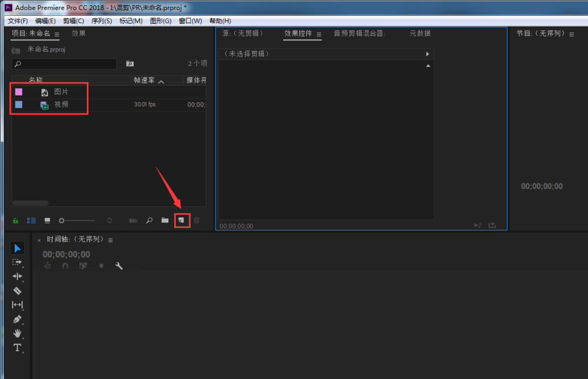Toggle Linked Selection in timeline
The width and height of the screenshot is (588, 379).
click(x=83, y=266)
